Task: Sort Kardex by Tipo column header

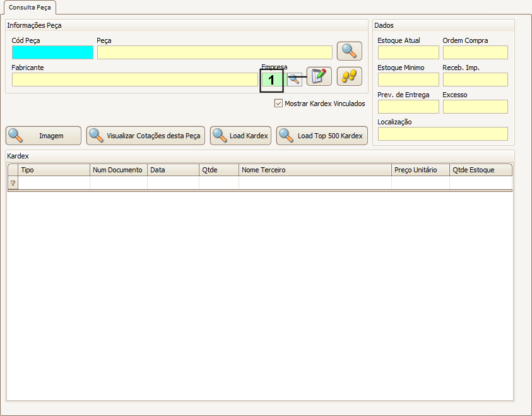Action: pyautogui.click(x=54, y=170)
